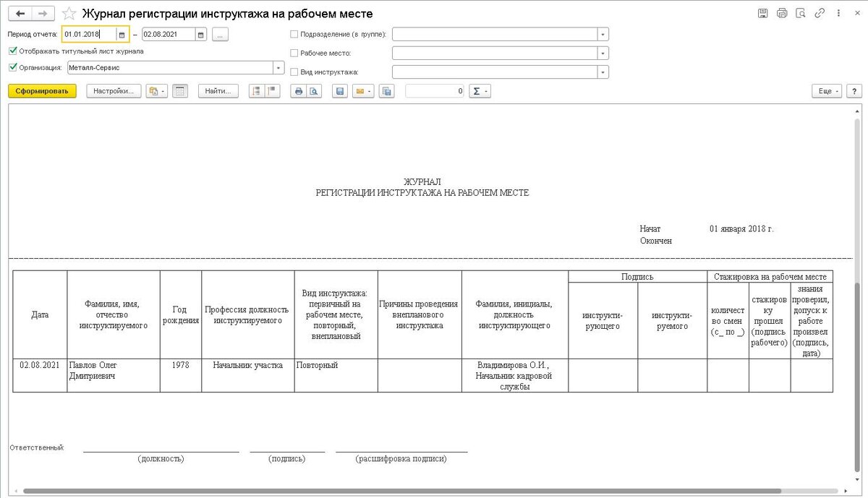The image size is (868, 498).
Task: Click the end date field 02.08.2021
Action: pos(169,34)
